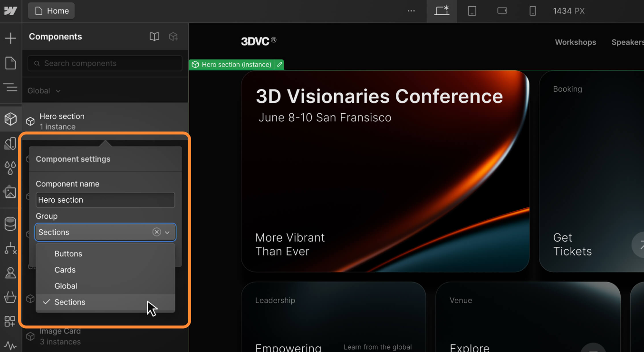This screenshot has width=644, height=352.
Task: Open the Pages panel
Action: point(10,63)
